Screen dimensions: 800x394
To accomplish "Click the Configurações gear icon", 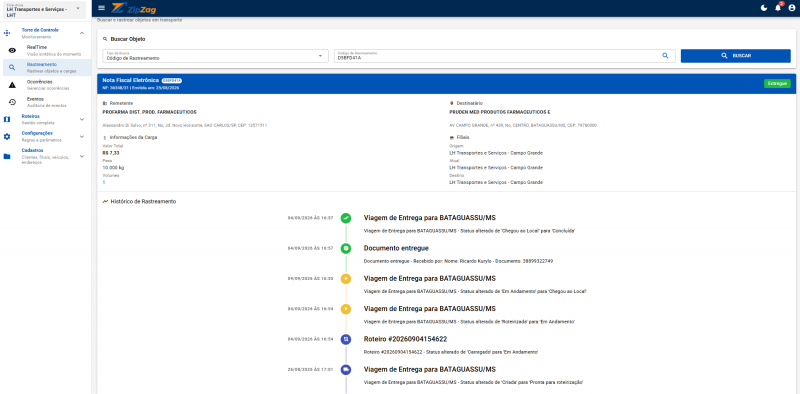I will pyautogui.click(x=7, y=136).
